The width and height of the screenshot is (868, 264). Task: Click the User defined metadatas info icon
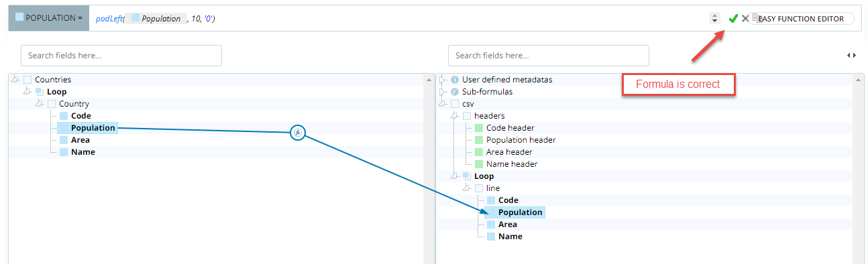[454, 80]
